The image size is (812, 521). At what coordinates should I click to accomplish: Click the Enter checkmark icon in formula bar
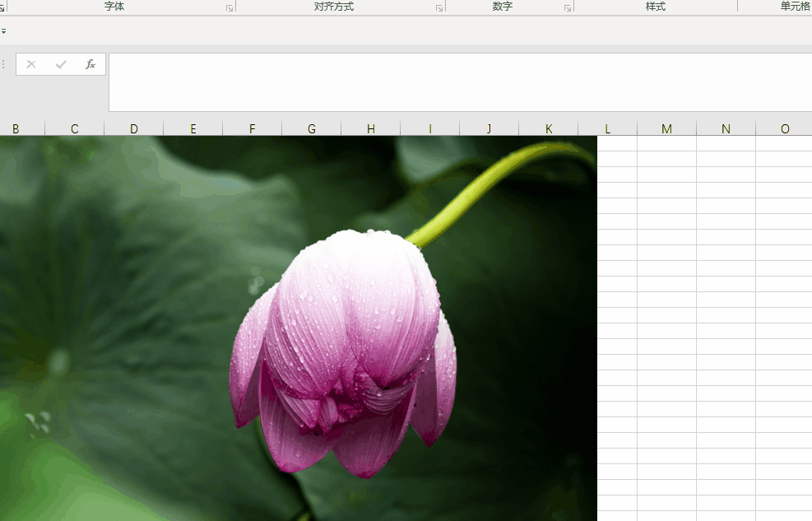(61, 64)
